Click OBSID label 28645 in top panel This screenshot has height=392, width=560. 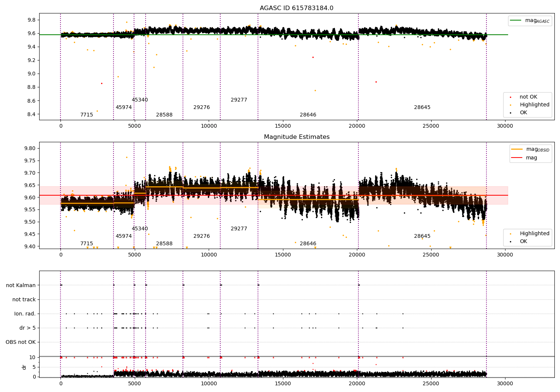coord(422,108)
